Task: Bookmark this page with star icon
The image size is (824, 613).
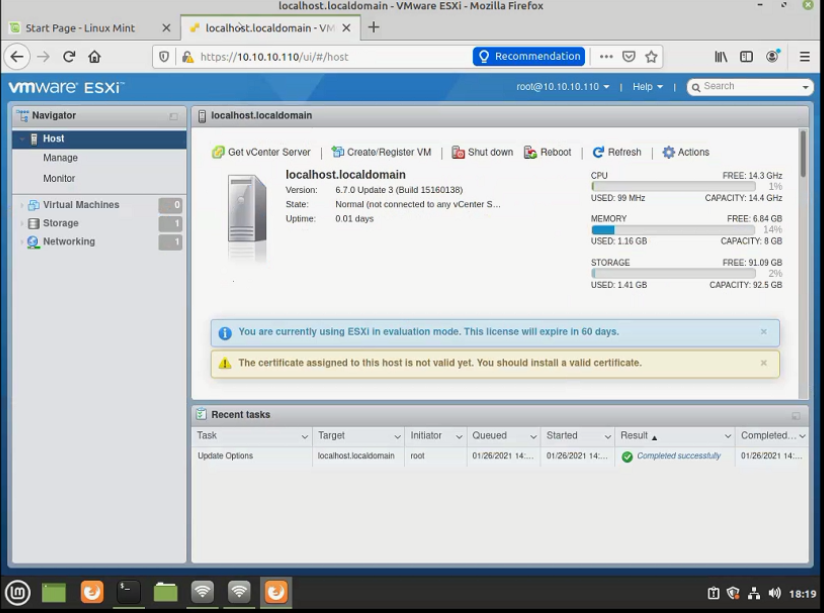Action: [651, 57]
